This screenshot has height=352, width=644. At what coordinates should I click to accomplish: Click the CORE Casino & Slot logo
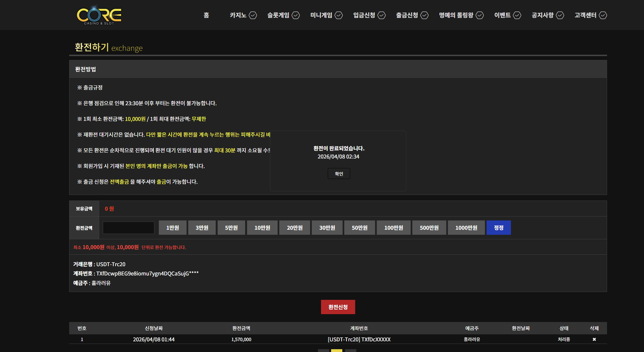99,15
